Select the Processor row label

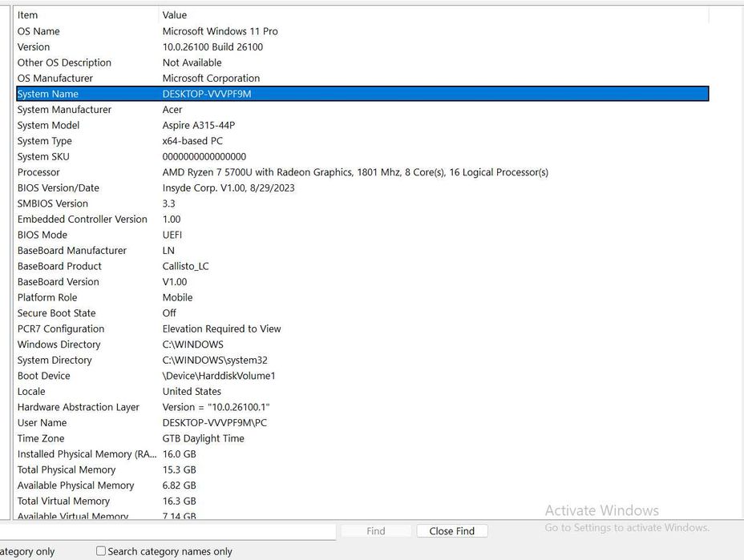[38, 172]
